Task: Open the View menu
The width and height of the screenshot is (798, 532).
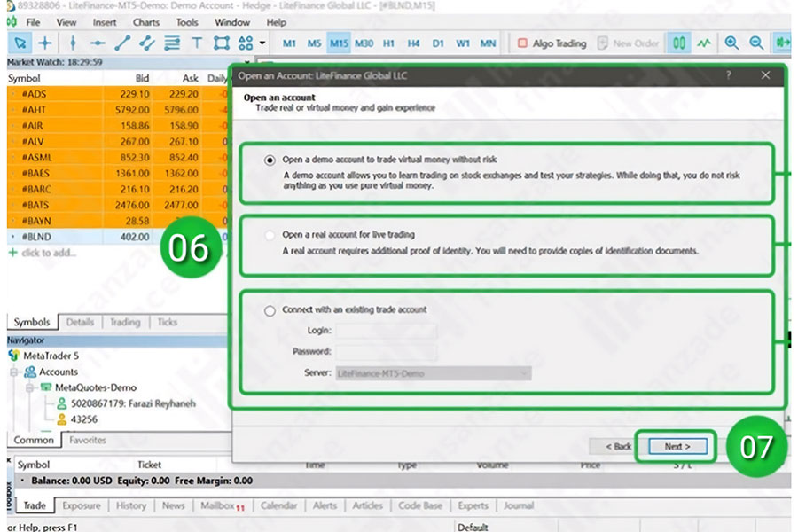Action: (66, 22)
